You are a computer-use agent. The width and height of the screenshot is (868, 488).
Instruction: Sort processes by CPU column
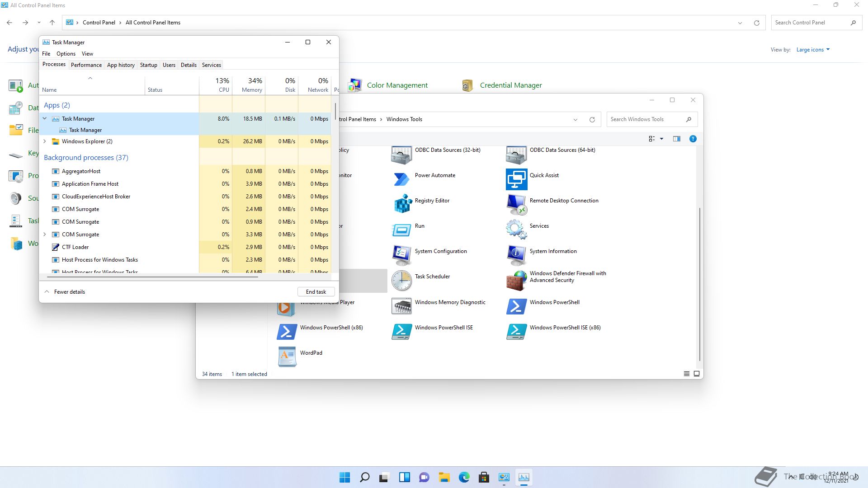[x=216, y=85]
